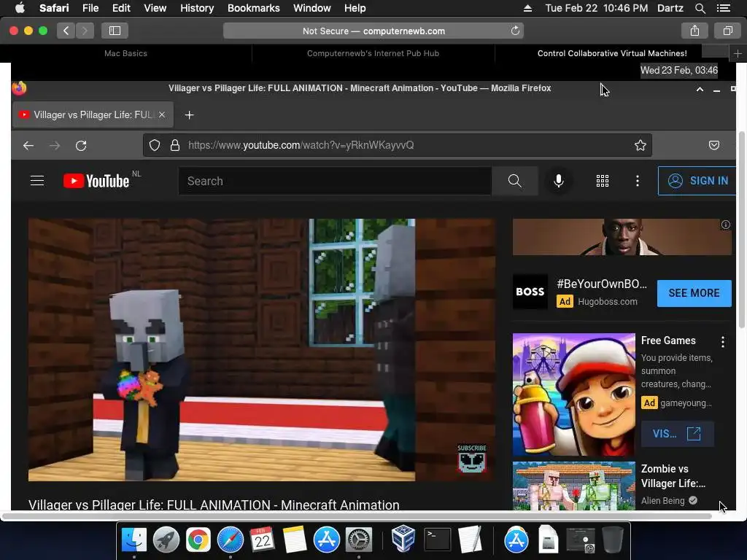
Task: Click the Firefox tracking protection shield icon
Action: point(155,145)
